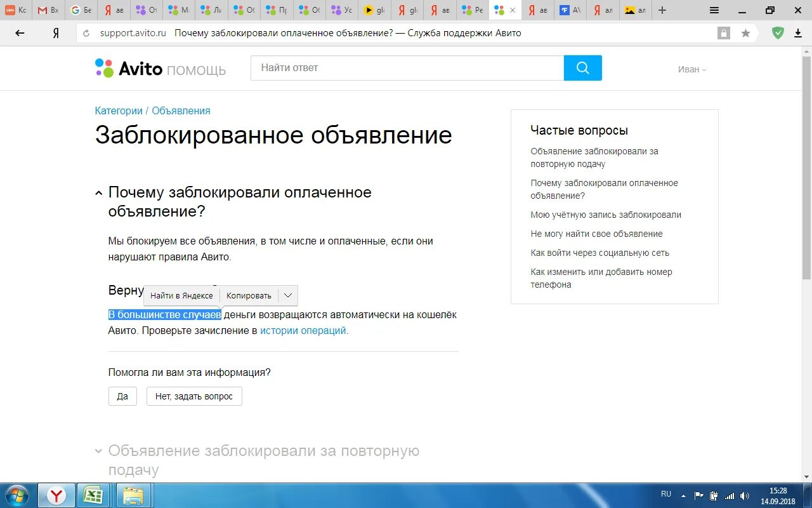
Task: Open FAQ 'Не могу найти свое объявление'
Action: point(596,234)
